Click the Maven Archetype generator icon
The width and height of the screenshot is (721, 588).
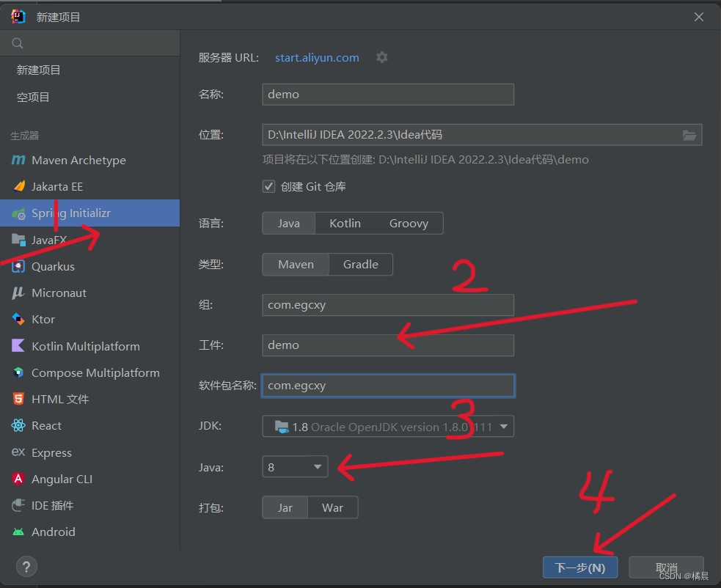(18, 160)
